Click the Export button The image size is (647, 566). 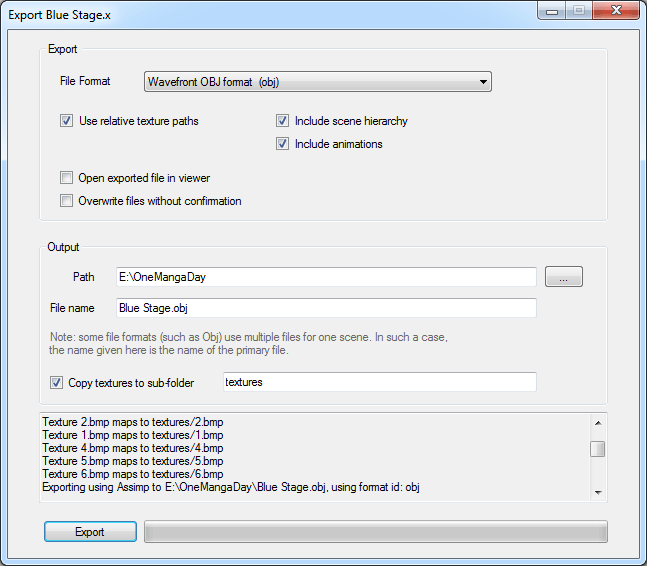tap(90, 532)
